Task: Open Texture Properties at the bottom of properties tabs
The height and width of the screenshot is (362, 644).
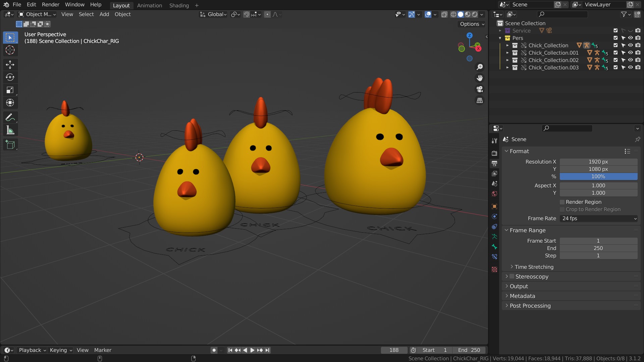Action: point(494,269)
